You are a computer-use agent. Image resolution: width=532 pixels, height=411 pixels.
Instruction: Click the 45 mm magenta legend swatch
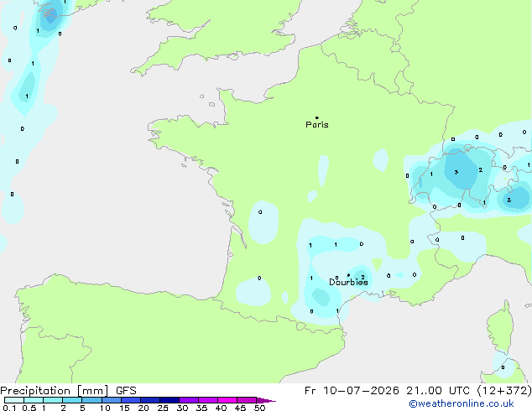point(247,400)
